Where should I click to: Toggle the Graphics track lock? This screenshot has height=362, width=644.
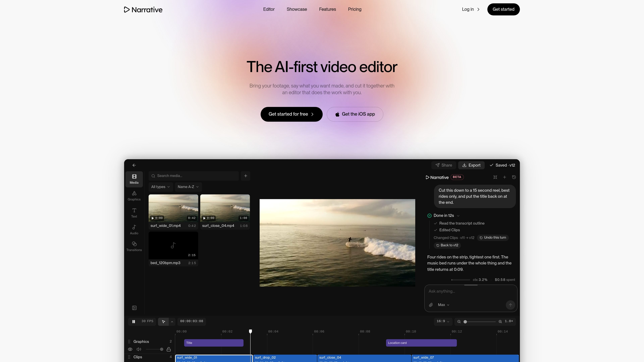tap(169, 349)
